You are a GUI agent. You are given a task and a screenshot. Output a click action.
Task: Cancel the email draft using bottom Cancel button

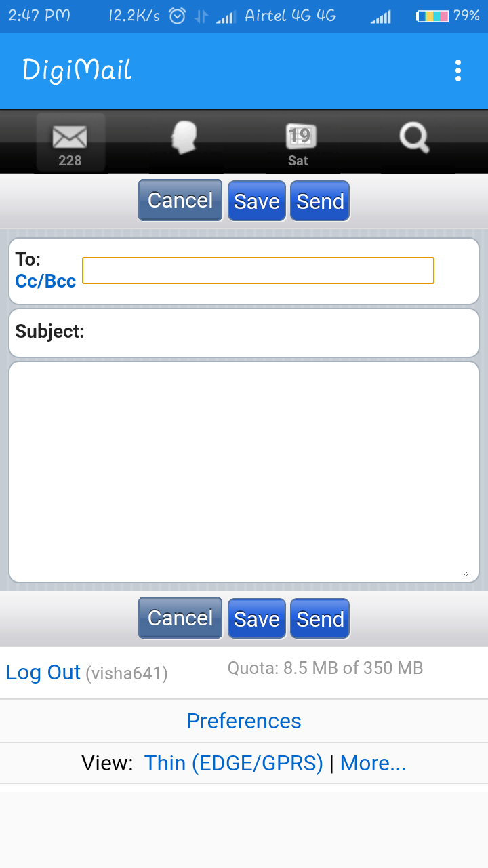click(180, 618)
